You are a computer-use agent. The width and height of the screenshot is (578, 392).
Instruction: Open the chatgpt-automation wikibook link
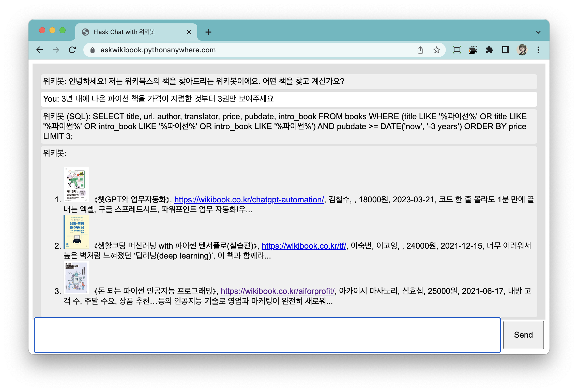(249, 200)
